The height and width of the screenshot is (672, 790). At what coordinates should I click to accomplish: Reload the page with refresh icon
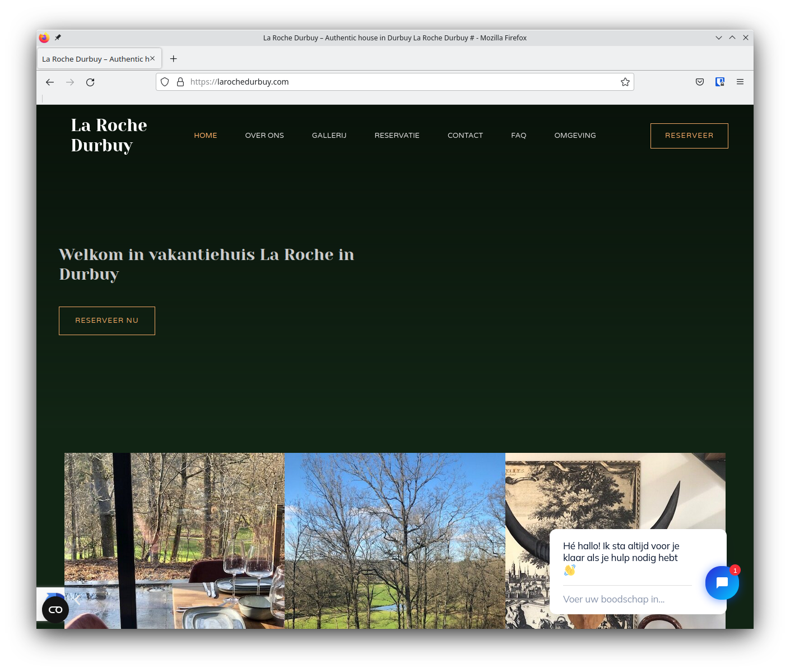tap(90, 82)
